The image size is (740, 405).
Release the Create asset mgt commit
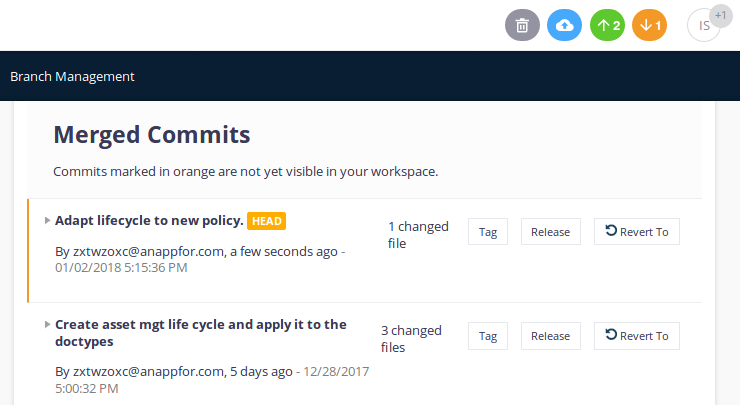pos(551,336)
